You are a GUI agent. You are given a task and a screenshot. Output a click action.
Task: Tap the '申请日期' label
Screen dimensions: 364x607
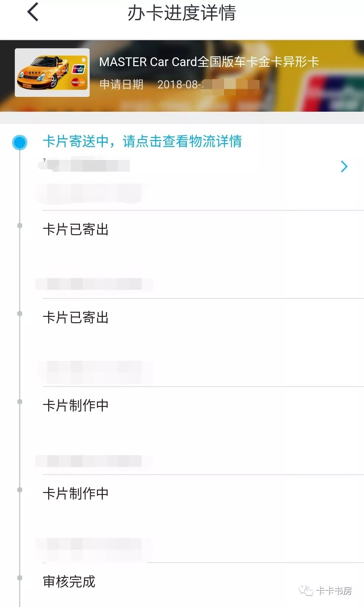click(x=121, y=84)
